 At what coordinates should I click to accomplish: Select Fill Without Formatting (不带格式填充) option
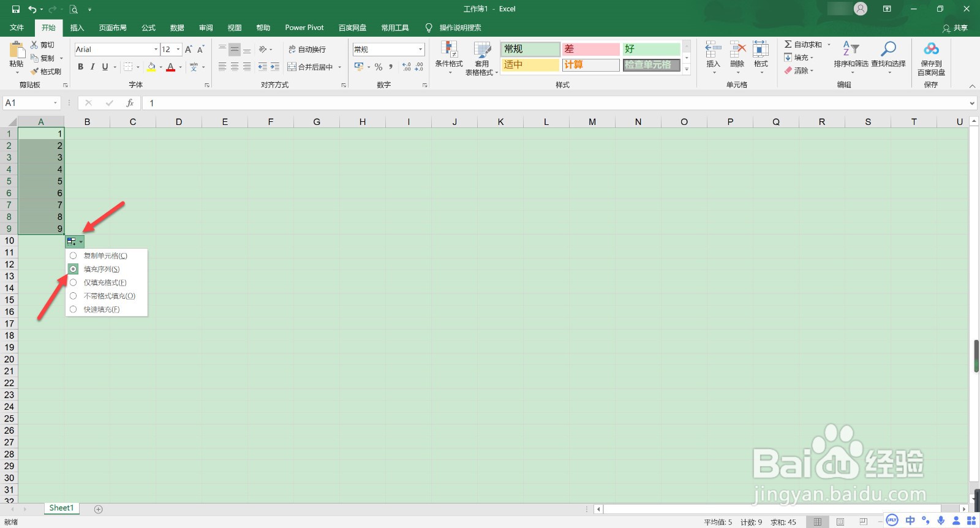(73, 296)
